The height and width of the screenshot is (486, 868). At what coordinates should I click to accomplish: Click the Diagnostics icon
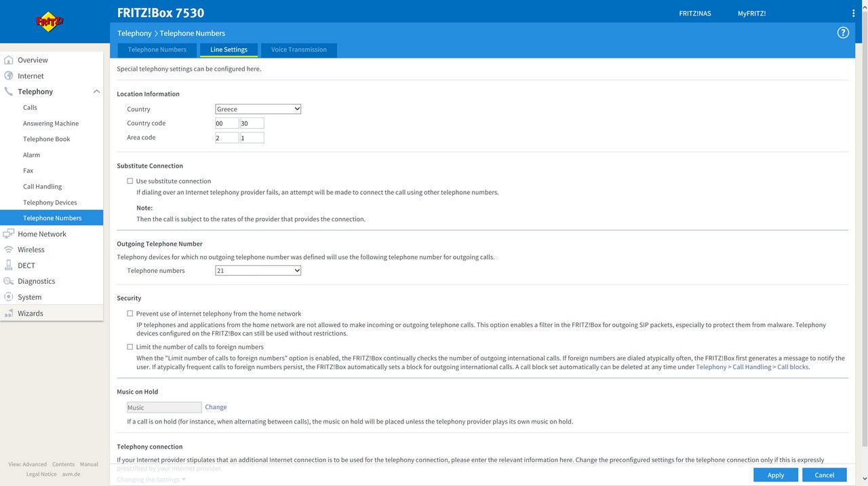pos(9,281)
